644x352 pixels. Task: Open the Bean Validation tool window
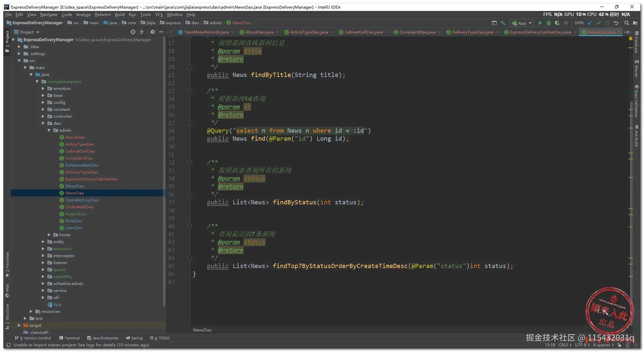(x=636, y=102)
